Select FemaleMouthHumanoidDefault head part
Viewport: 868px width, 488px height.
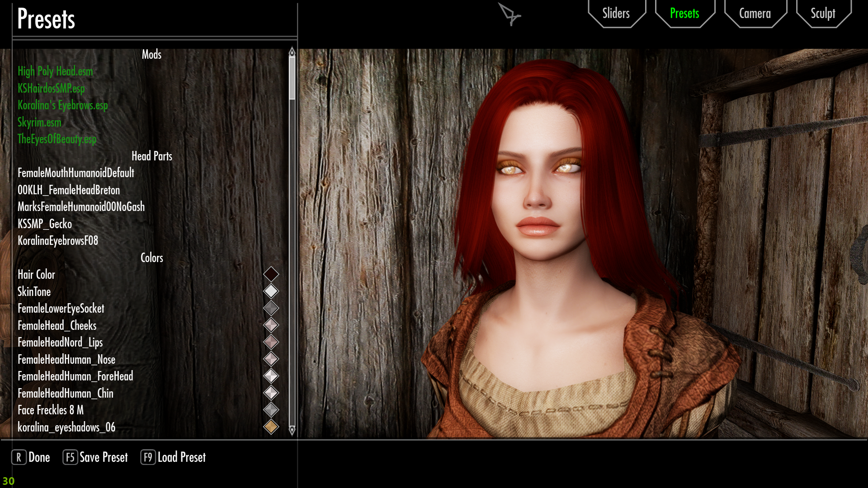[76, 173]
